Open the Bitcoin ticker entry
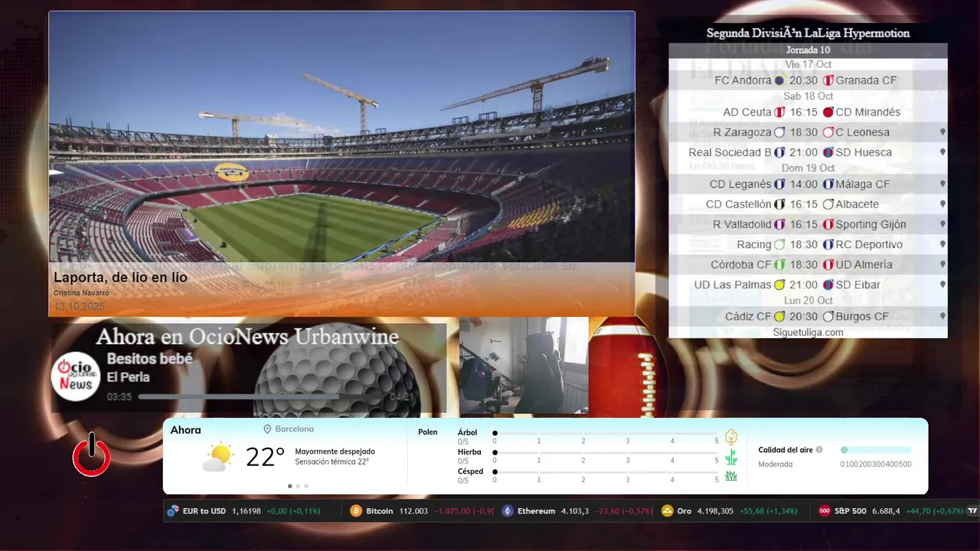The height and width of the screenshot is (551, 980). click(x=421, y=511)
